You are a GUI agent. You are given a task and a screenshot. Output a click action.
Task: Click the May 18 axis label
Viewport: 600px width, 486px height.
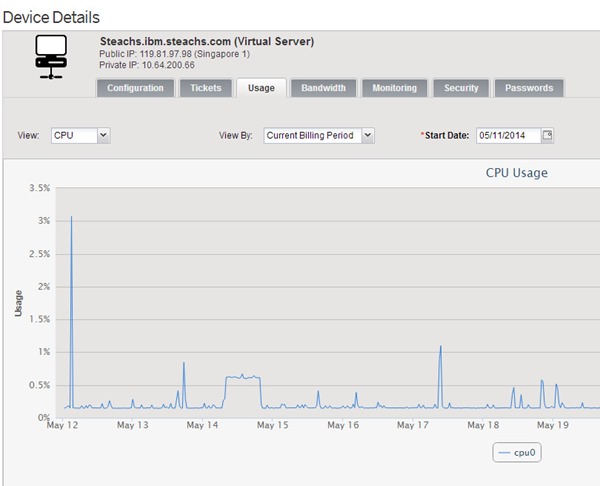point(483,425)
